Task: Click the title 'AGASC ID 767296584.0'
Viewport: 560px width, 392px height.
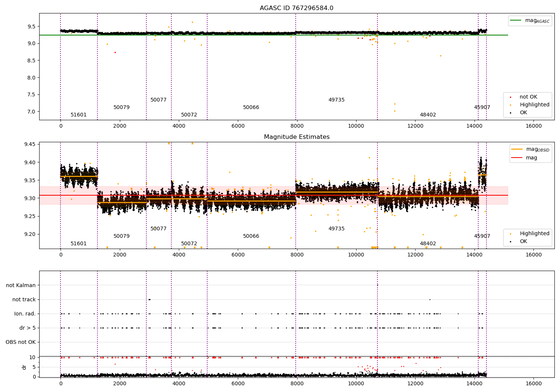Action: [297, 8]
